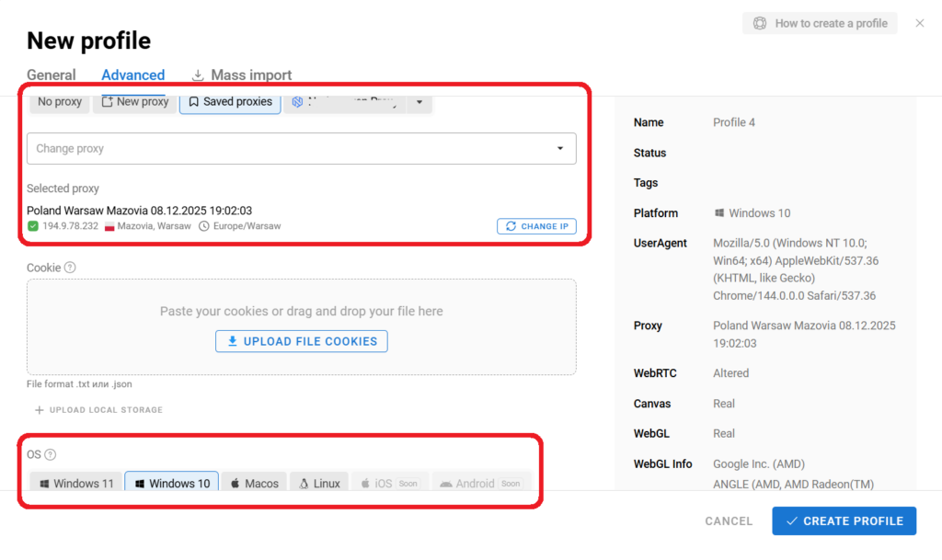The width and height of the screenshot is (942, 560).
Task: Click the Poland flag icon
Action: coord(109,226)
